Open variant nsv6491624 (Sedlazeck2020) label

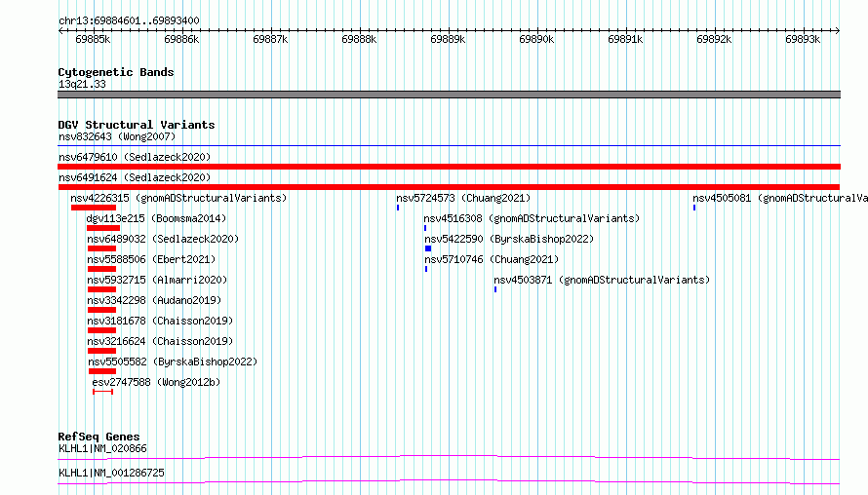point(135,177)
